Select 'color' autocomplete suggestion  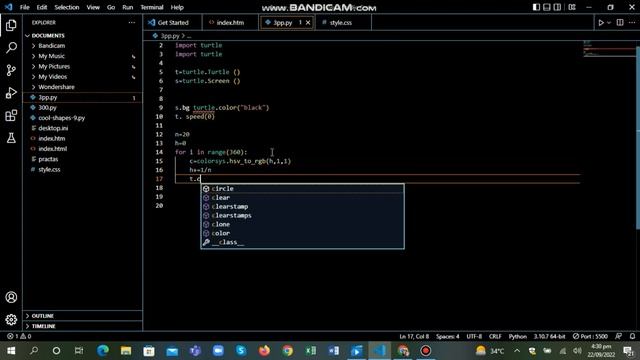302,233
